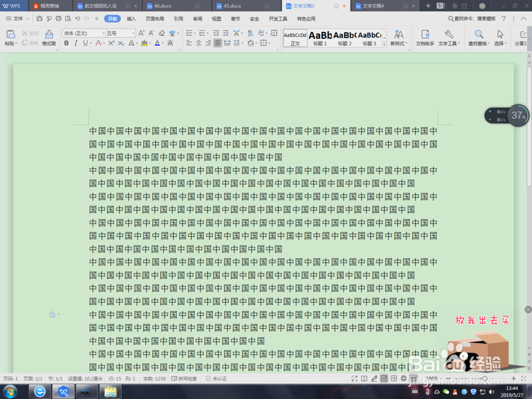Open Internet Explorer from the taskbar

pos(40,392)
